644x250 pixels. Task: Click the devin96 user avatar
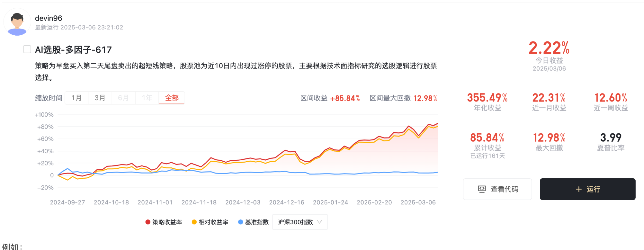[x=17, y=22]
